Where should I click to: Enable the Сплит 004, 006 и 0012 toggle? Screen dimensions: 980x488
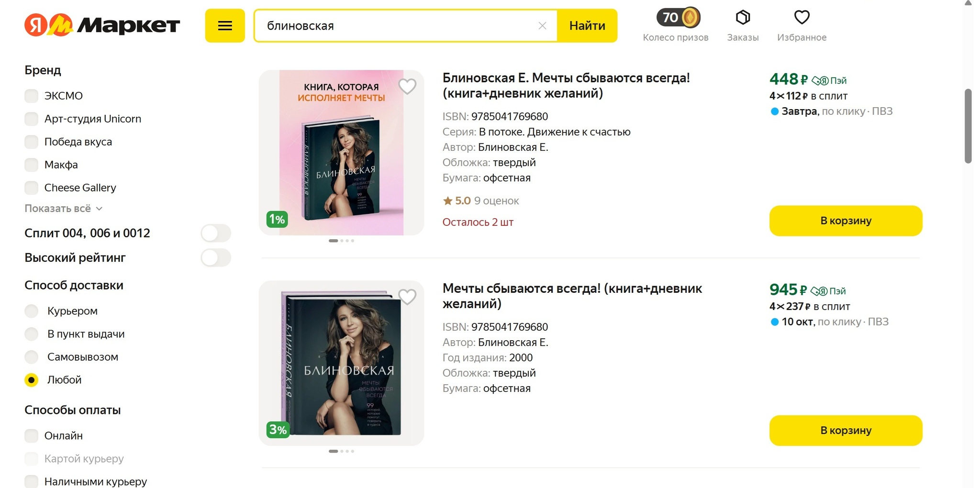point(216,233)
